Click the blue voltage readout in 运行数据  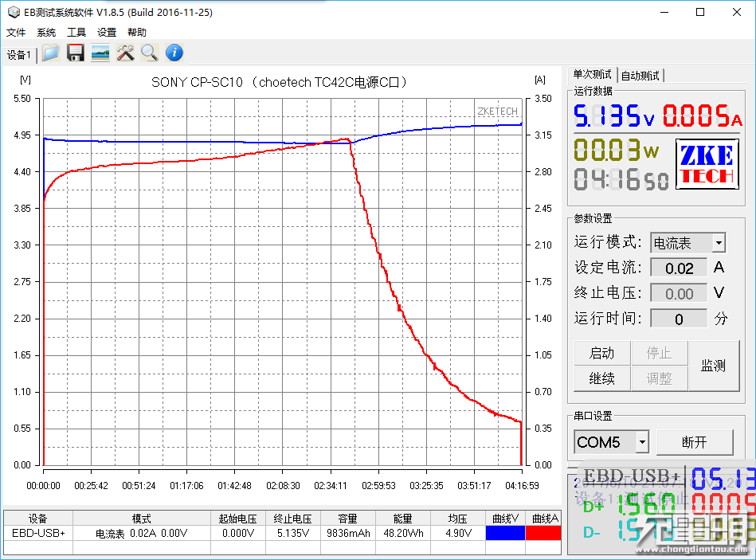click(613, 116)
